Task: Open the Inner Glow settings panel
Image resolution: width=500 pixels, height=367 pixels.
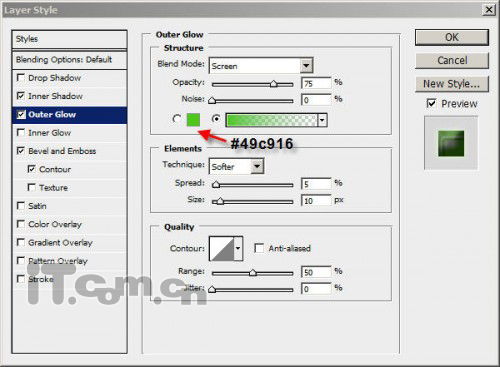Action: (49, 133)
